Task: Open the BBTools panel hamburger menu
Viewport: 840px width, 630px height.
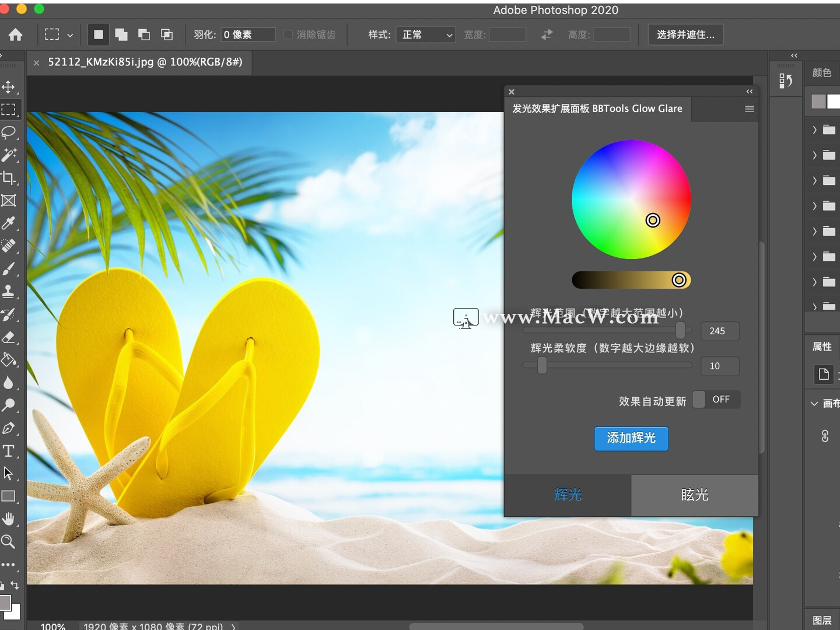Action: (x=749, y=109)
